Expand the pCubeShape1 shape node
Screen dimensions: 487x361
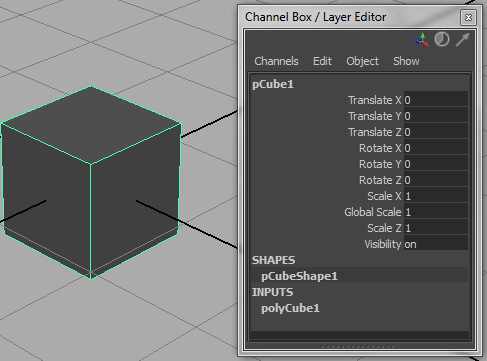tap(299, 276)
